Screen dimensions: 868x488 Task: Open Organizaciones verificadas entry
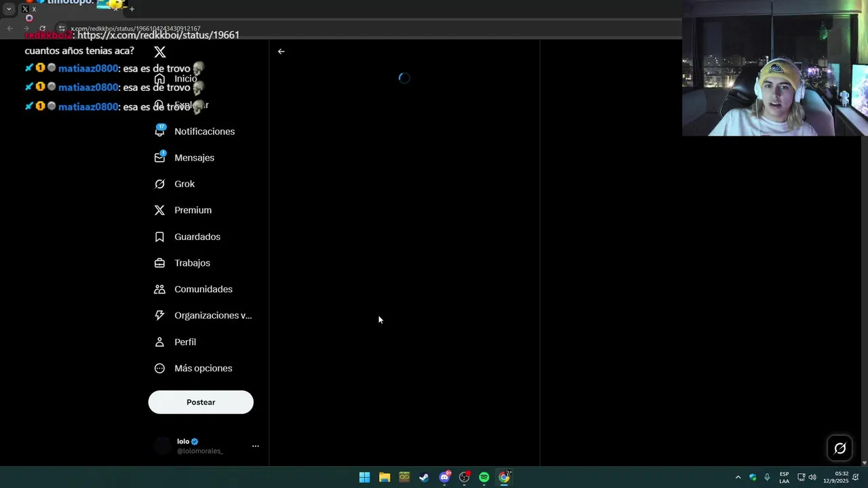coord(203,316)
